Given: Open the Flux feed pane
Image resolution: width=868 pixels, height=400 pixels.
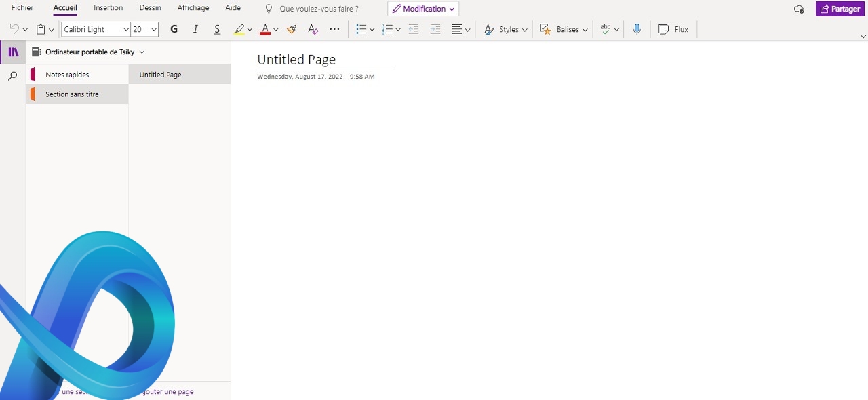Looking at the screenshot, I should coord(673,29).
